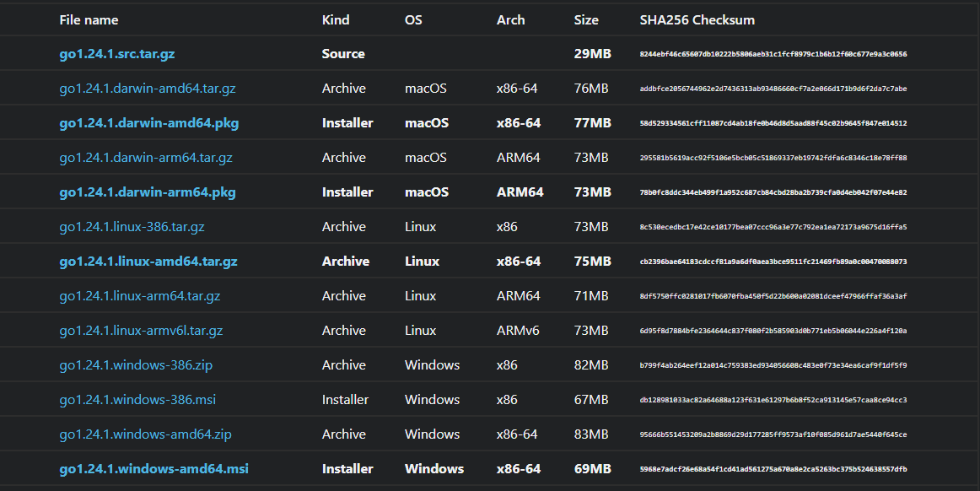Click the go1.24.1.linux-armv6l.tar.gz file

141,331
